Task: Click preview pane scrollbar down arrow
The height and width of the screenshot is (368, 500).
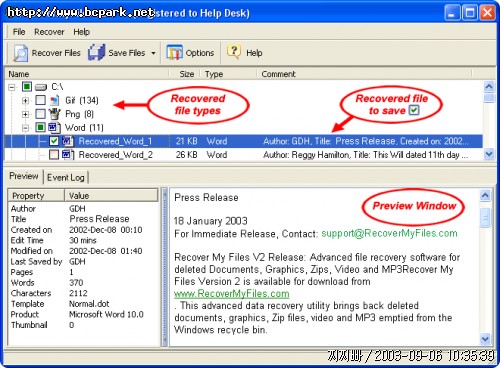Action: (x=485, y=339)
